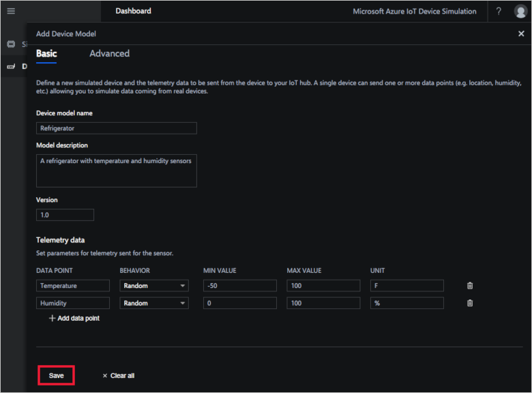This screenshot has height=393, width=532.
Task: Open the Dashboard header item
Action: click(133, 11)
